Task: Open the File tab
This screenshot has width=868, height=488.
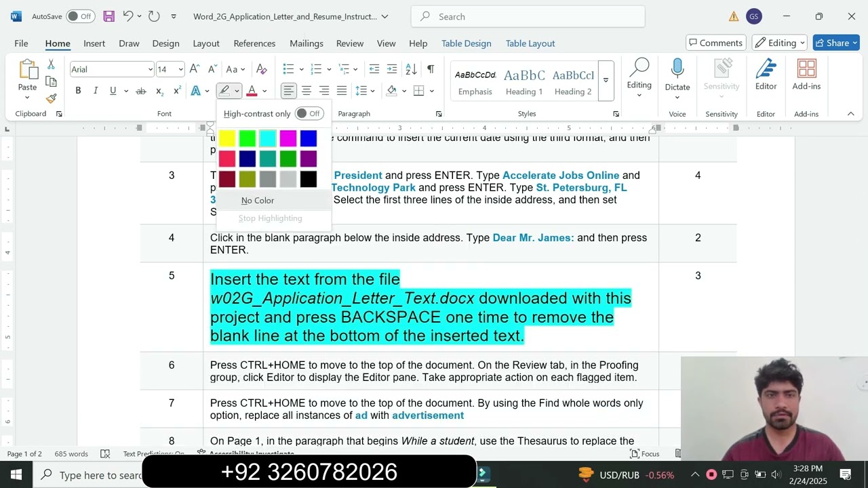Action: (21, 43)
